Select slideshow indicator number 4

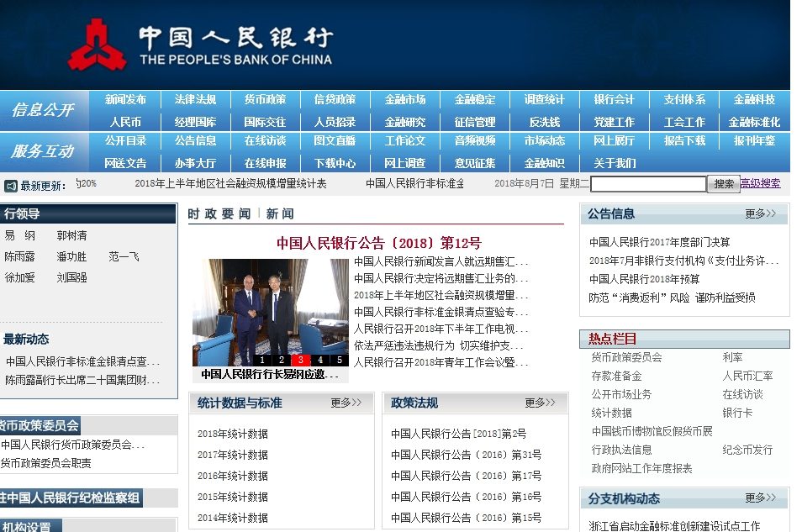point(319,360)
